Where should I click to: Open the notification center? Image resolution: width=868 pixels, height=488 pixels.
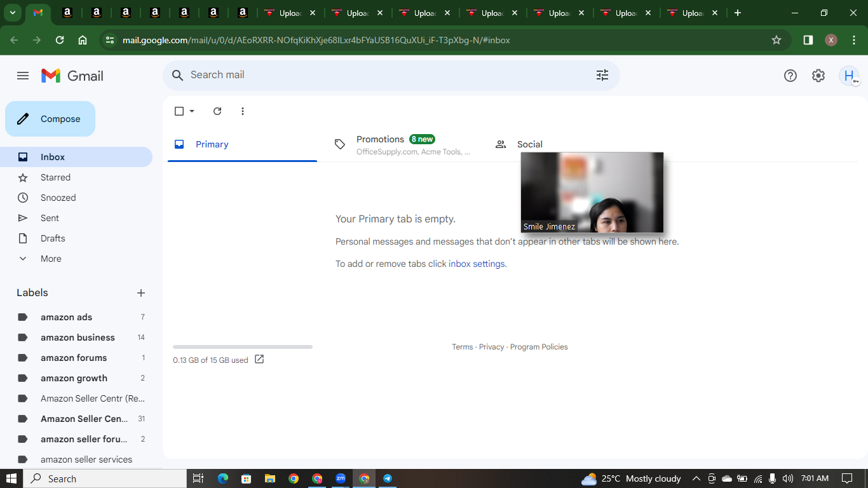point(847,478)
